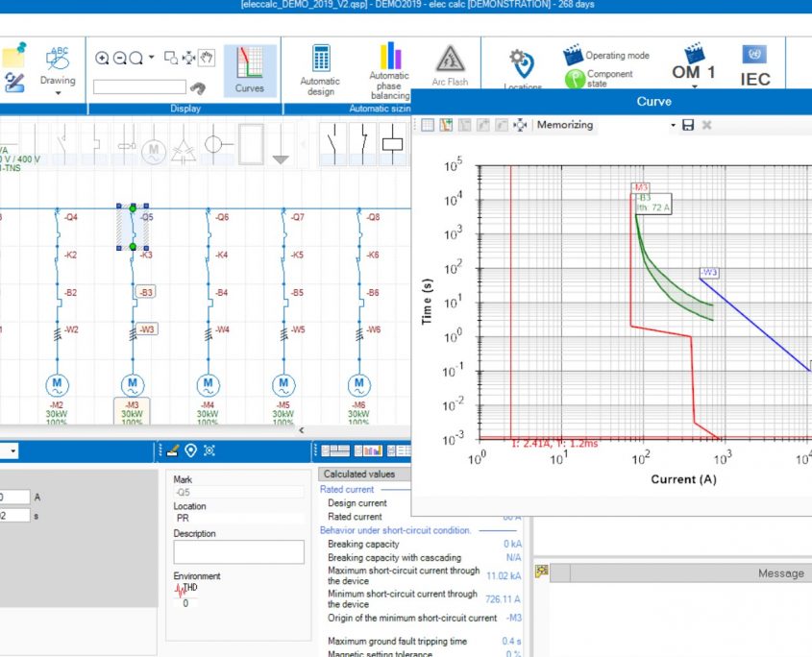Click the add curve icon in Curve toolbar
This screenshot has width=812, height=657.
coord(446,125)
